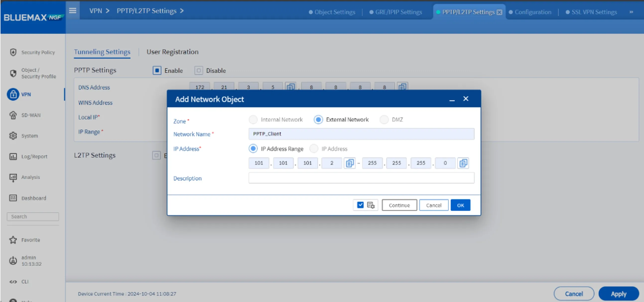Open the hamburger menu icon

72,10
